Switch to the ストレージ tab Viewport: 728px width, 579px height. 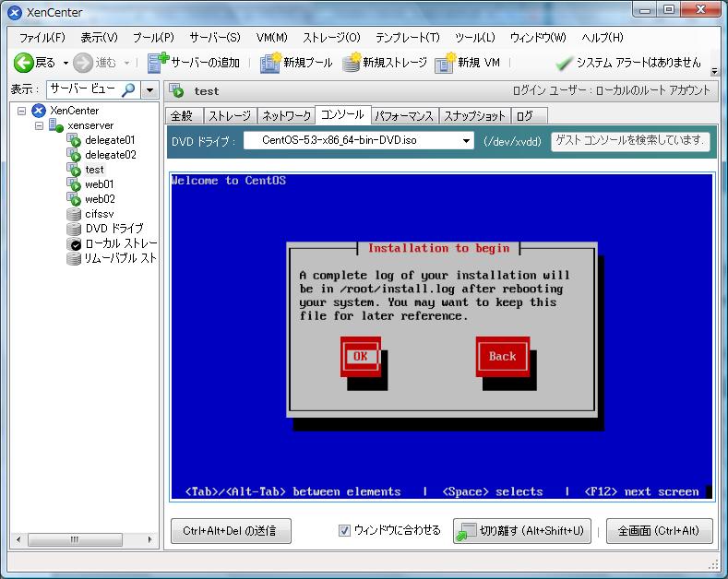tap(230, 116)
